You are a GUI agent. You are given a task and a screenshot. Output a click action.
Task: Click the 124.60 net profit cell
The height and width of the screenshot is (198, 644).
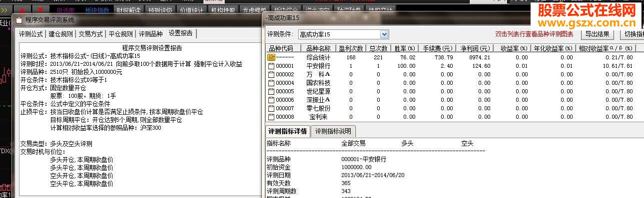[482, 66]
